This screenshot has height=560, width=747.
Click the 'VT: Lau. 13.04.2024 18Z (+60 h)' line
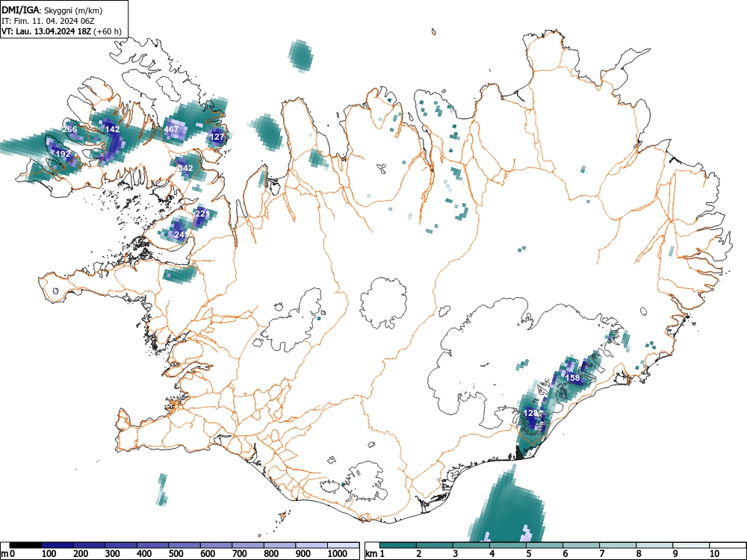pyautogui.click(x=61, y=31)
